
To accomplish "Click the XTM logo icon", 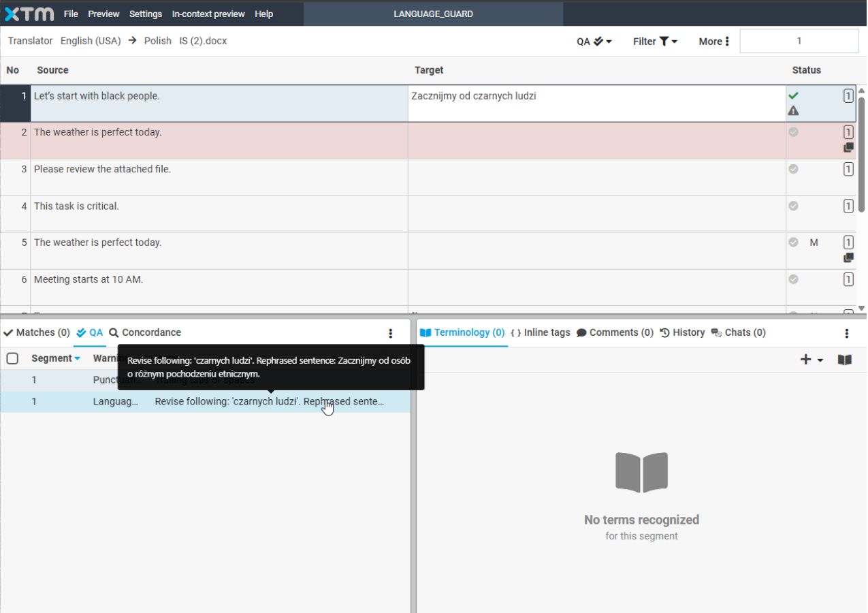I will (x=29, y=14).
